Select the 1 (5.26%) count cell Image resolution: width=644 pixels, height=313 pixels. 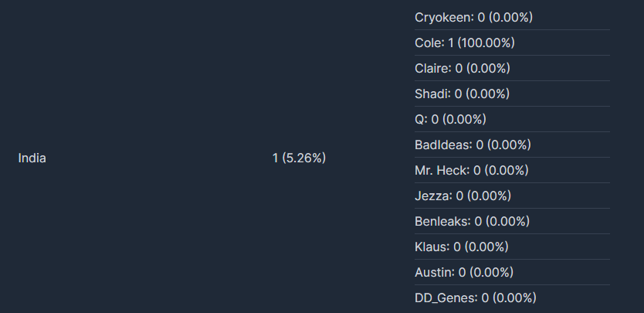[x=299, y=158]
